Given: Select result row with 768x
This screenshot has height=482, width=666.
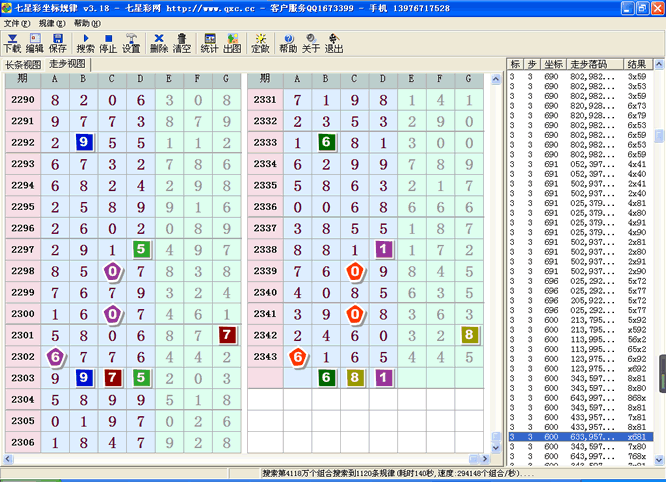Looking at the screenshot, I should click(581, 457).
